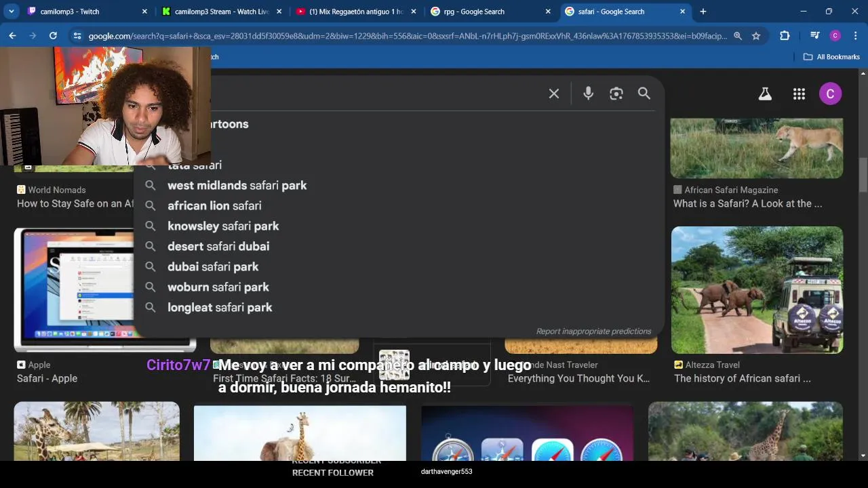
Task: Open the zoom magnifier icon in address bar
Action: [738, 36]
